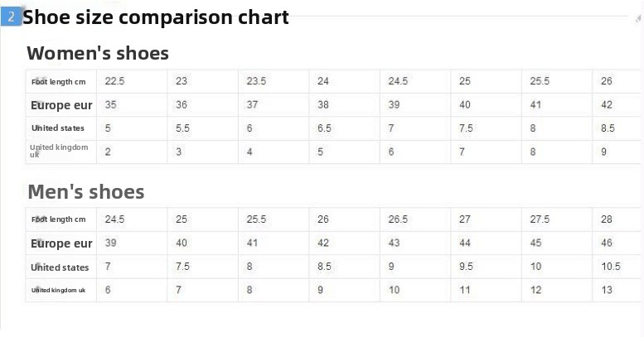Click the blue number 2 badge
Image resolution: width=644 pixels, height=337 pixels.
11,17
